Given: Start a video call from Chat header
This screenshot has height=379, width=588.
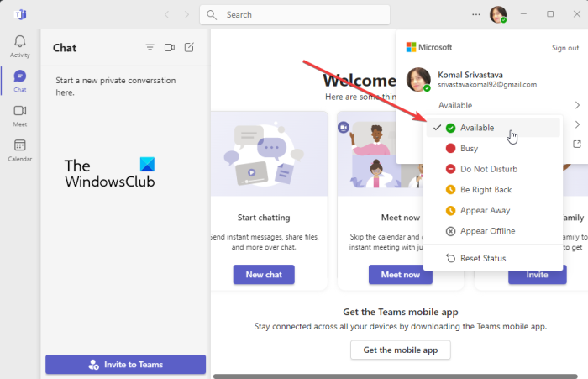Looking at the screenshot, I should pyautogui.click(x=170, y=47).
